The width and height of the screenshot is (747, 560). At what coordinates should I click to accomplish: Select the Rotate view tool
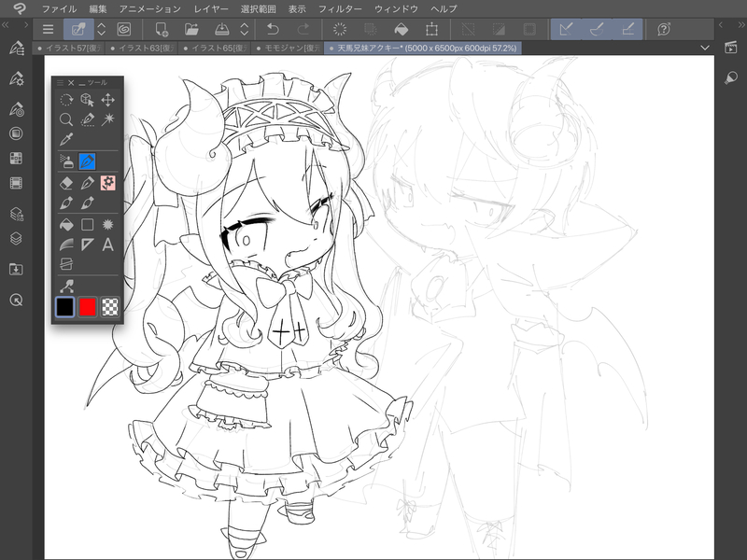(x=66, y=100)
